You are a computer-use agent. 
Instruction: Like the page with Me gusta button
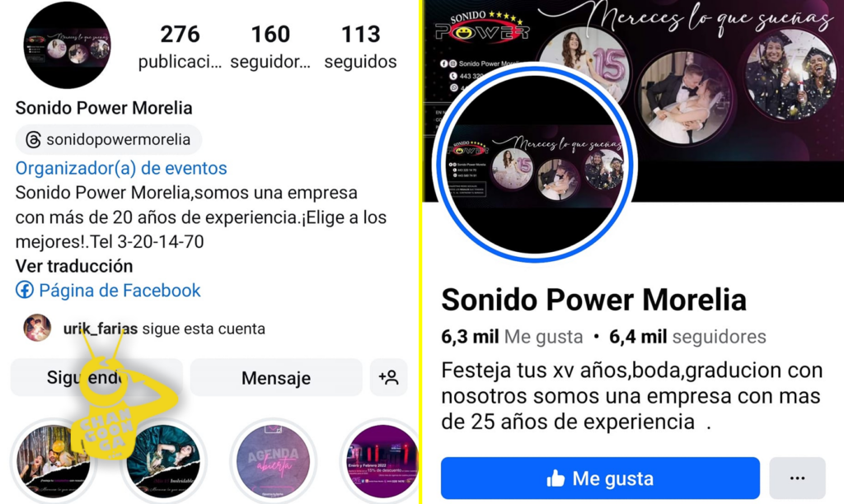click(600, 478)
